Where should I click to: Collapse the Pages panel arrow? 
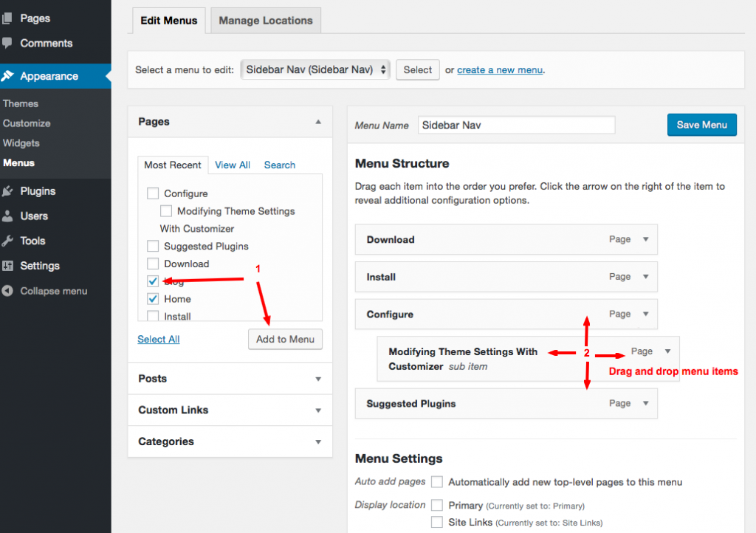(x=318, y=122)
